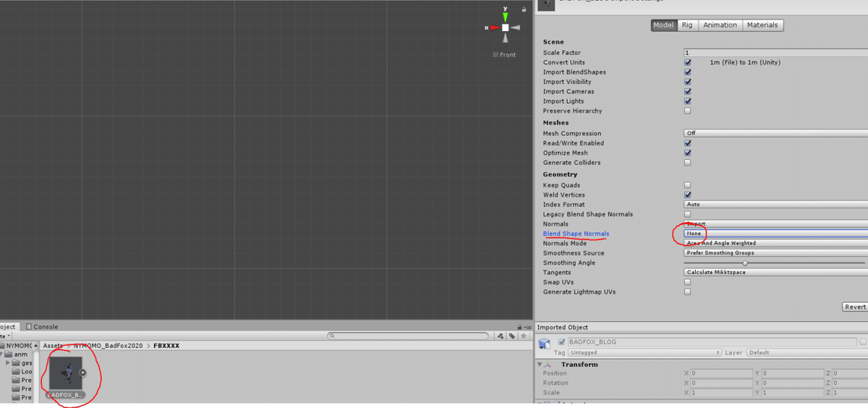Toggle the Front projection label under gizmo
Image resolution: width=868 pixels, height=408 pixels.
click(504, 55)
